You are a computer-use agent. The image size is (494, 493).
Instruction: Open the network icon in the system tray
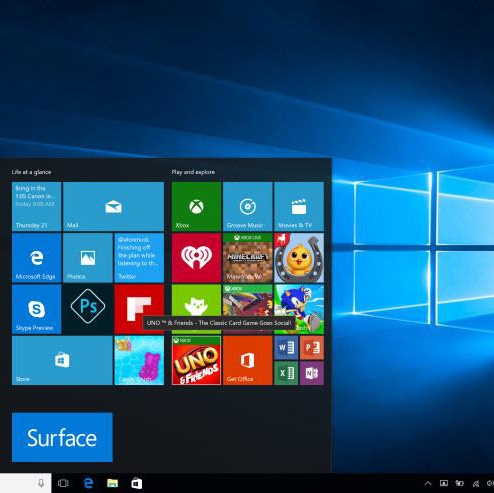[x=476, y=483]
